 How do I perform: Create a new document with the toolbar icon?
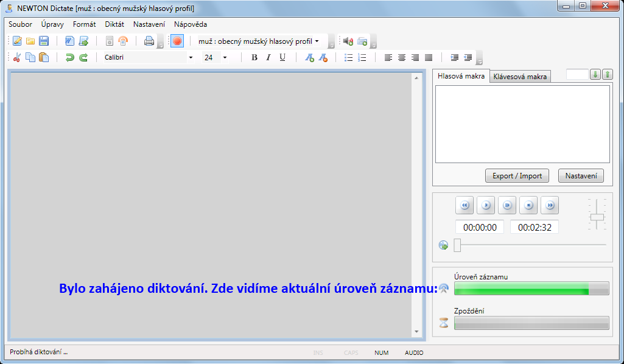coord(17,41)
